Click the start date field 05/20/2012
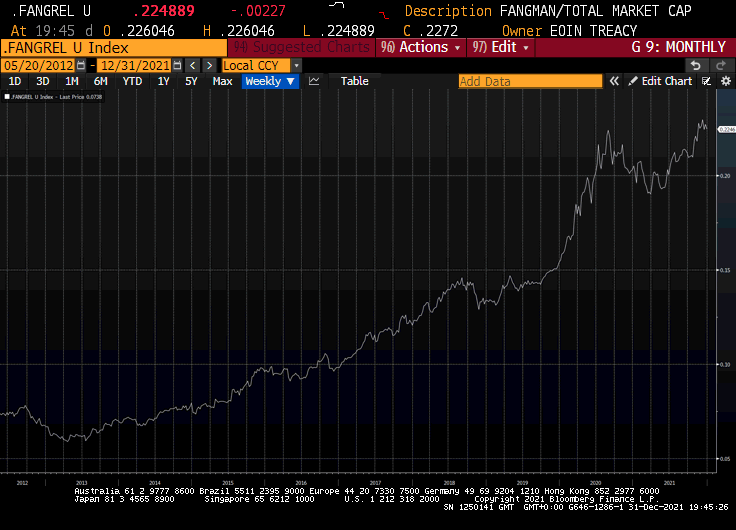Screen dimensions: 736x530 pyautogui.click(x=39, y=65)
